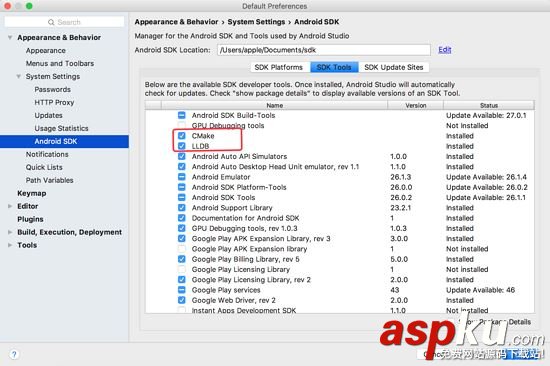Click Edit link for SDK location
This screenshot has height=366, width=550.
tap(444, 50)
